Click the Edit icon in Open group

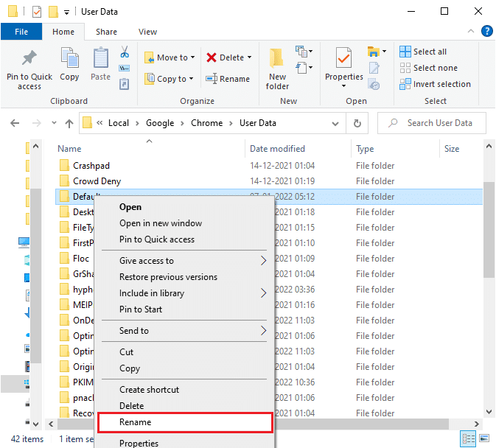click(374, 68)
